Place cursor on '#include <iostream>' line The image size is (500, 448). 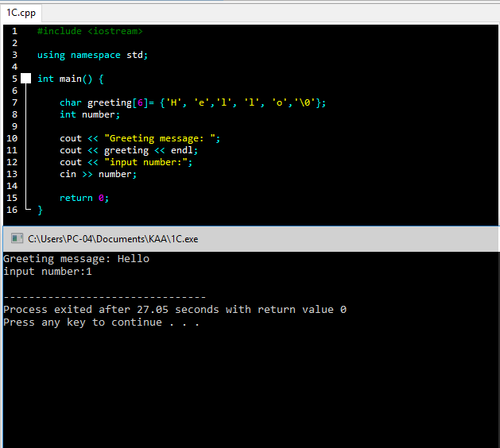pos(90,31)
